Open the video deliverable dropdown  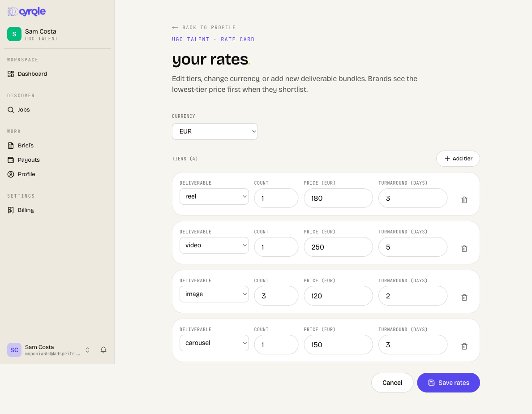pyautogui.click(x=214, y=246)
